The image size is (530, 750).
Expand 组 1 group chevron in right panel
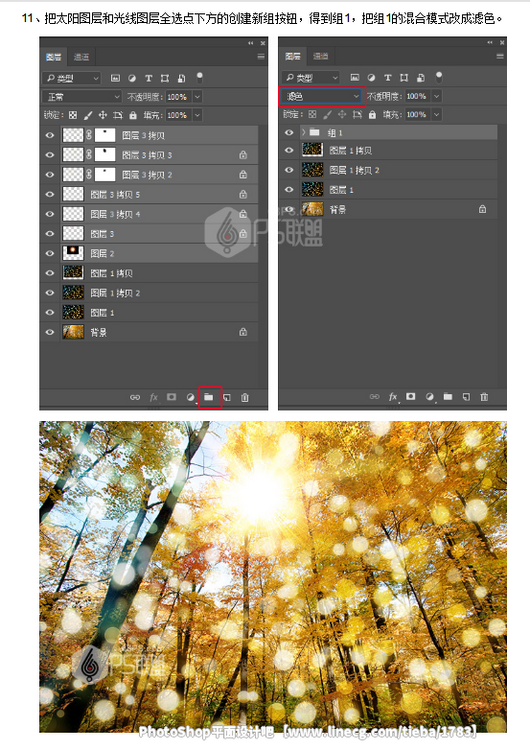pos(303,132)
